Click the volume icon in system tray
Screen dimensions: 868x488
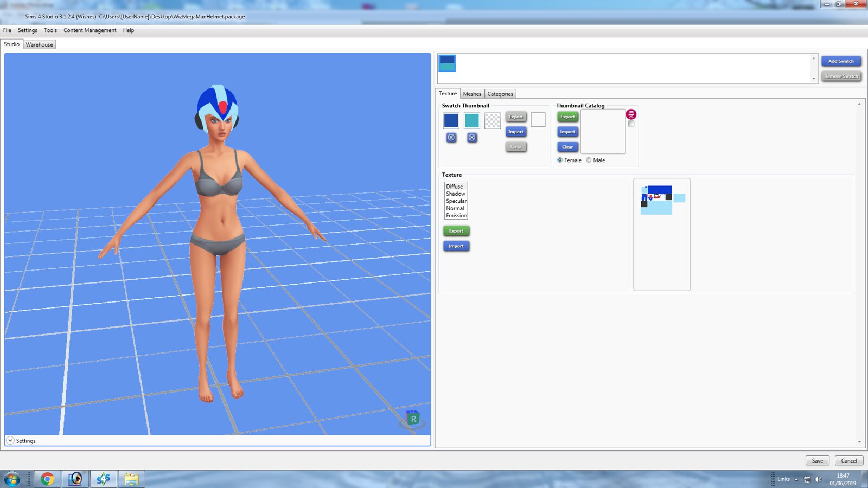point(818,479)
